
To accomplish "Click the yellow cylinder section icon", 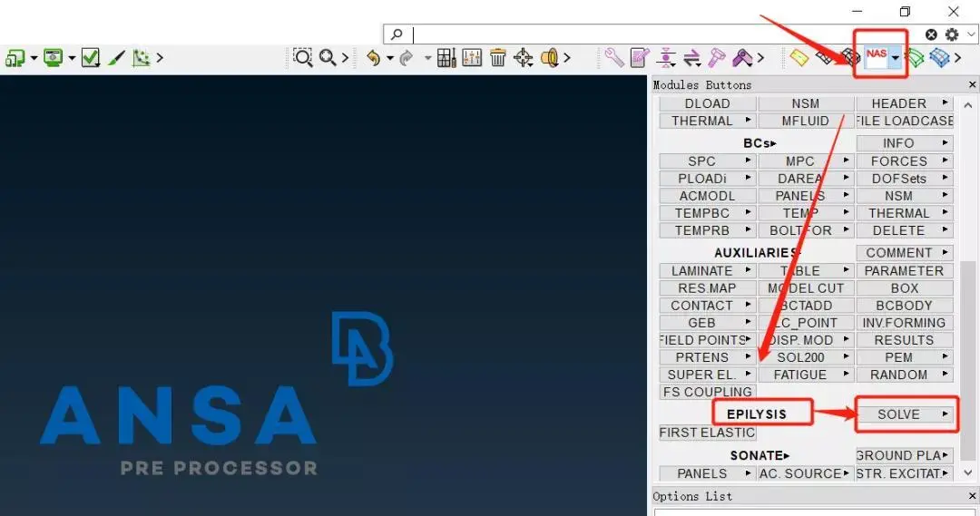I will click(549, 58).
